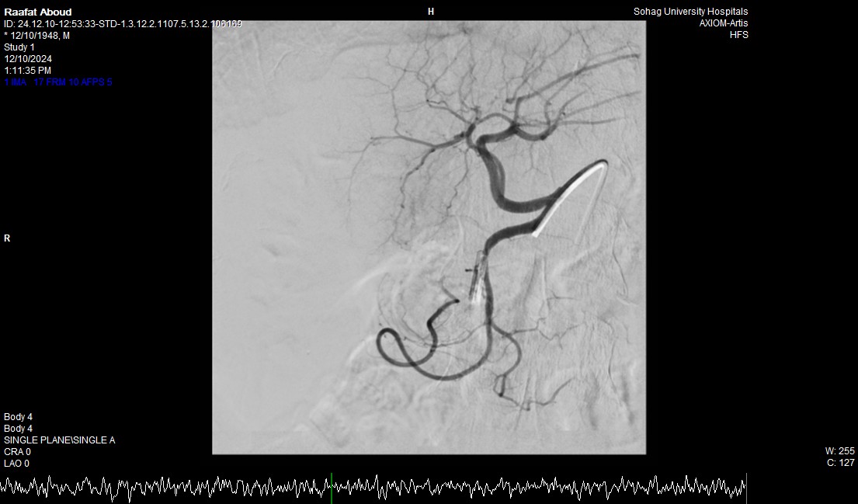
Task: Click the acquisition time 1:11:35 PM
Action: pyautogui.click(x=28, y=70)
